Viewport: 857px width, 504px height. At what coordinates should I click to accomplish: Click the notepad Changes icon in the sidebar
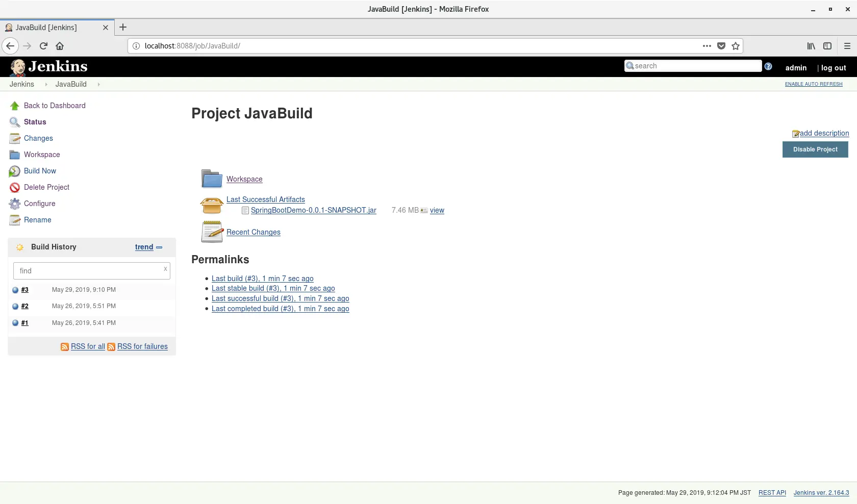(x=14, y=138)
